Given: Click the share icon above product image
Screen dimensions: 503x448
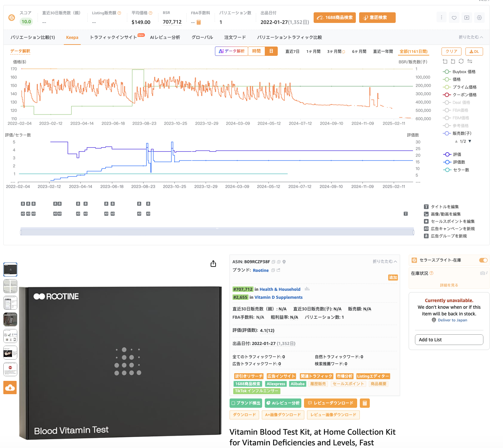Looking at the screenshot, I should tap(213, 264).
